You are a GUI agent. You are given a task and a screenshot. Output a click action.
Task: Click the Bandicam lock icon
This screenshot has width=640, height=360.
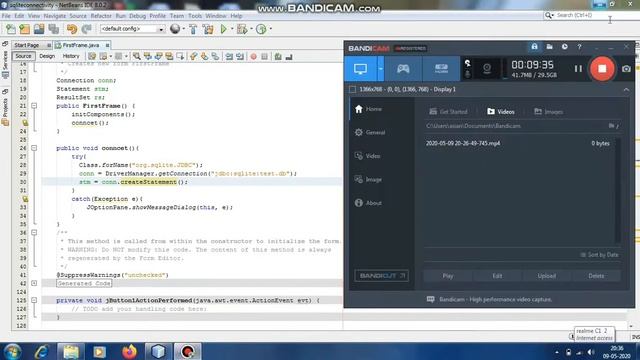pyautogui.click(x=534, y=47)
